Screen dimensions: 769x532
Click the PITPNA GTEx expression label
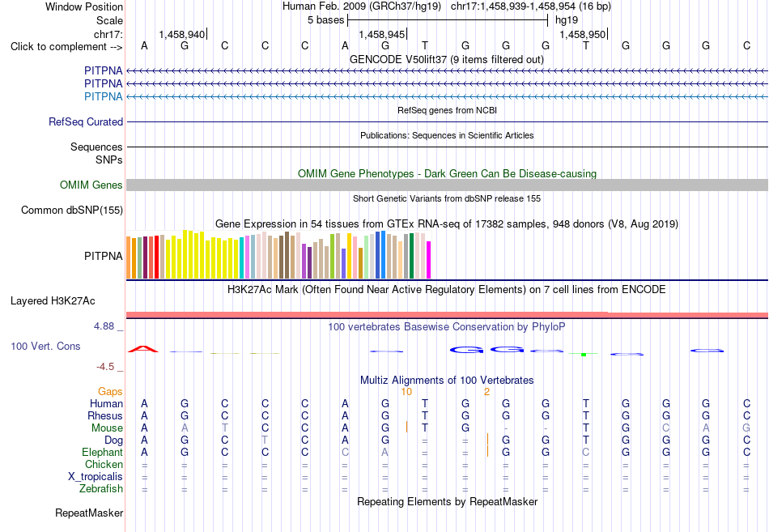(x=103, y=256)
